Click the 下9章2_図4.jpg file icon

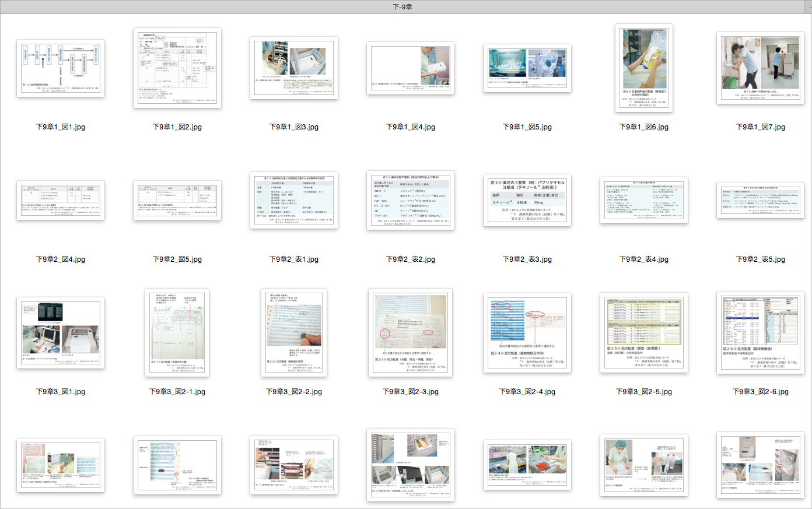(x=61, y=201)
